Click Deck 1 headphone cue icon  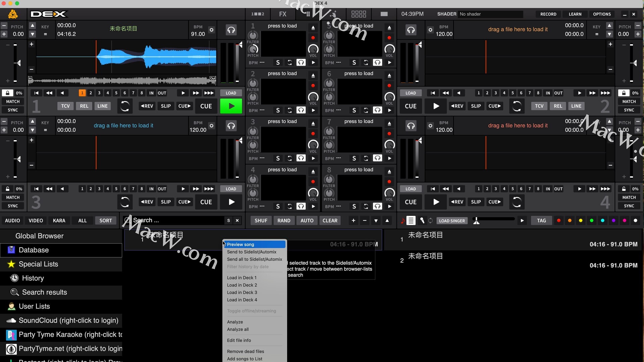tap(231, 30)
